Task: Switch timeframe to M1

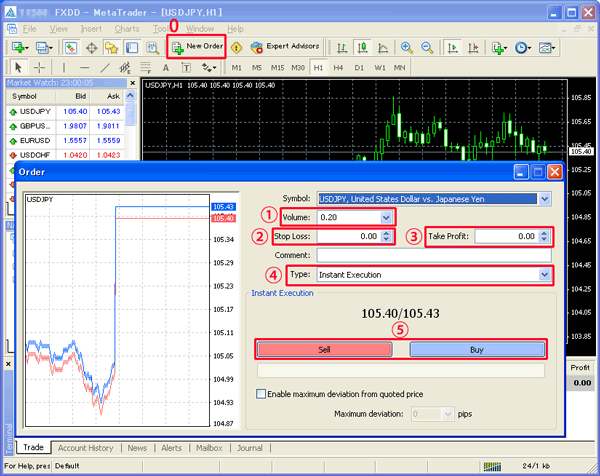Action: [236, 68]
